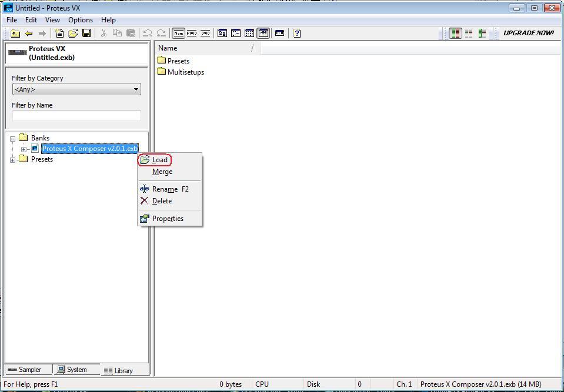564x392 pixels.
Task: Click the Save floppy disk icon
Action: (x=86, y=33)
